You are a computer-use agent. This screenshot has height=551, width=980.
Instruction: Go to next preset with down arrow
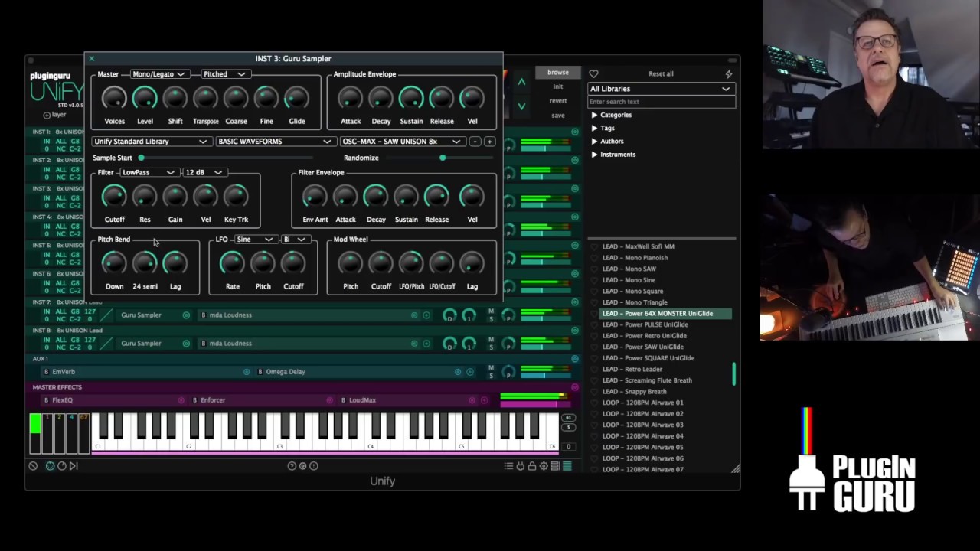click(x=521, y=106)
